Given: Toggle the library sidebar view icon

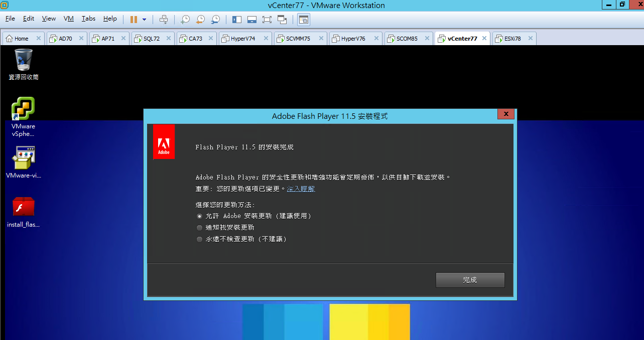Looking at the screenshot, I should (237, 20).
